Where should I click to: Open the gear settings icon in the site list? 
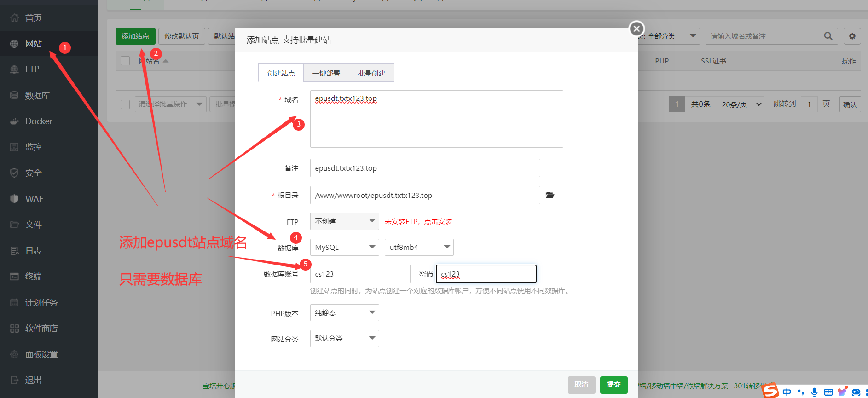[x=852, y=36]
